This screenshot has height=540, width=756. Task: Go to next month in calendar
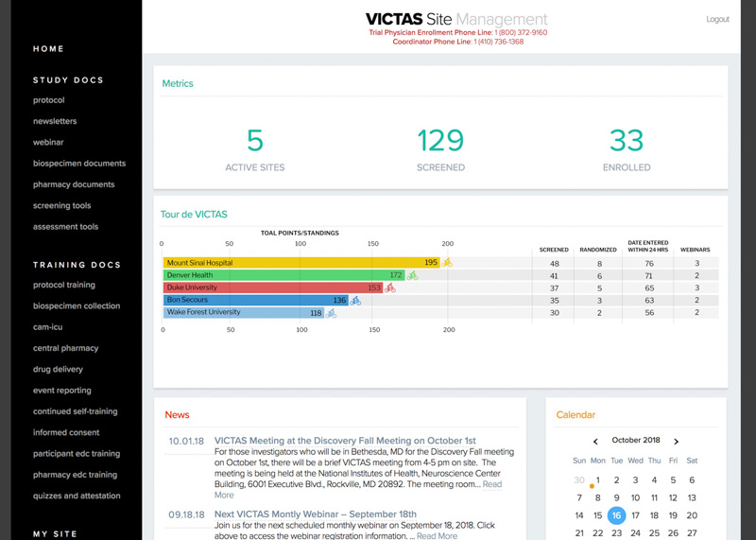(676, 442)
